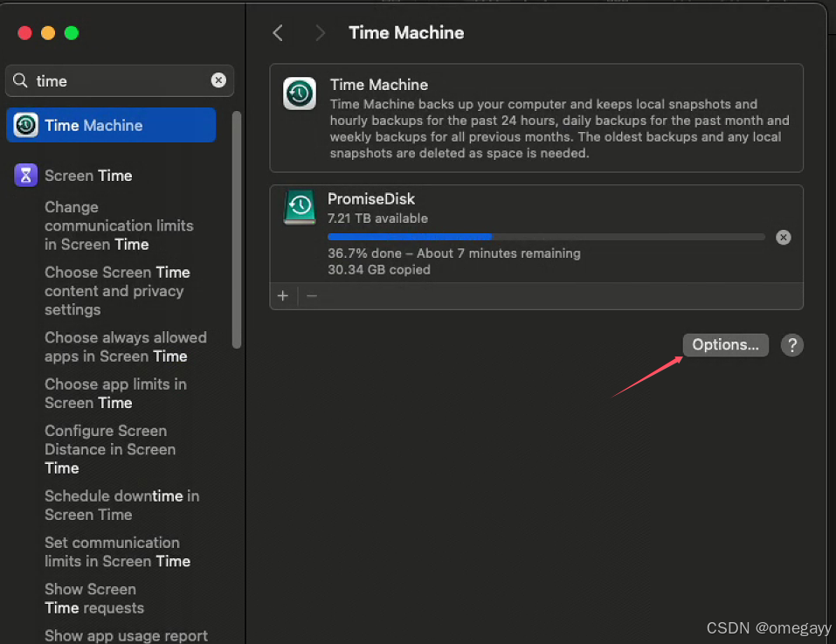Open 'Schedule downtime in Screen Time'

[122, 505]
